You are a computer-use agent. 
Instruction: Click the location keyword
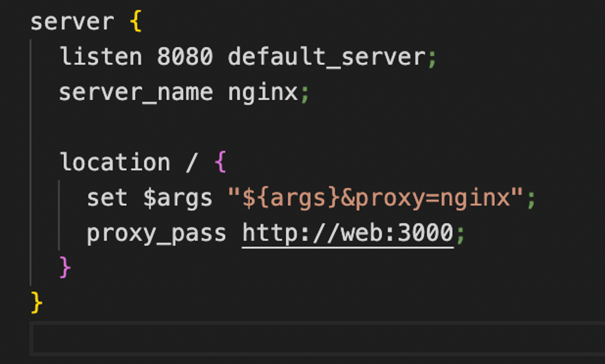[115, 162]
